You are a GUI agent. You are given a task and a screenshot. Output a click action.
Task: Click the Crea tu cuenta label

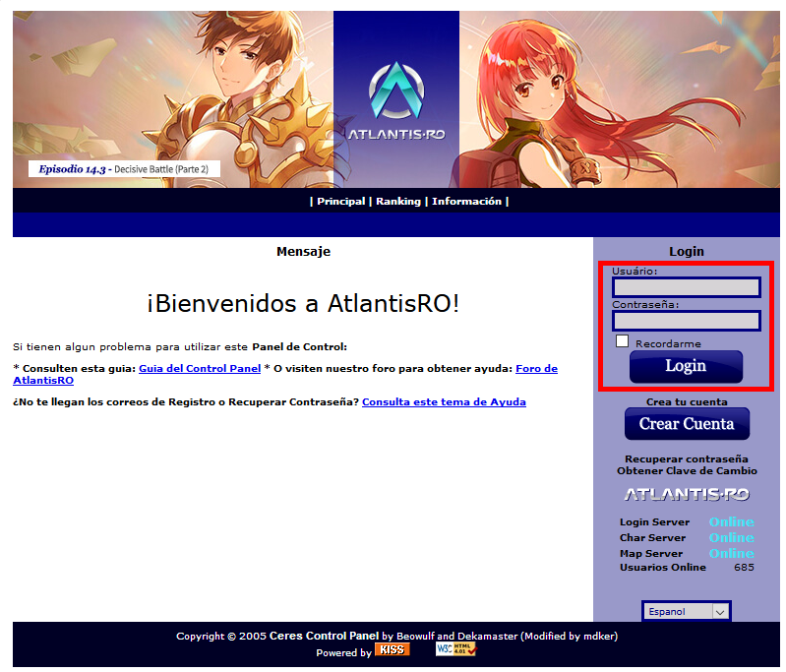pyautogui.click(x=687, y=401)
